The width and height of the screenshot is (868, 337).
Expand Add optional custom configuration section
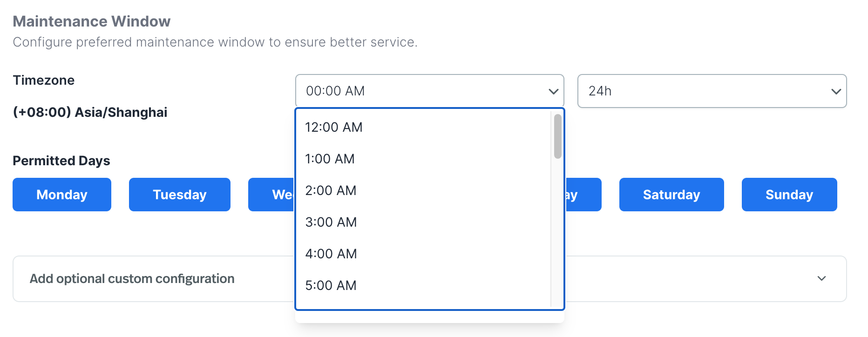coord(132,279)
